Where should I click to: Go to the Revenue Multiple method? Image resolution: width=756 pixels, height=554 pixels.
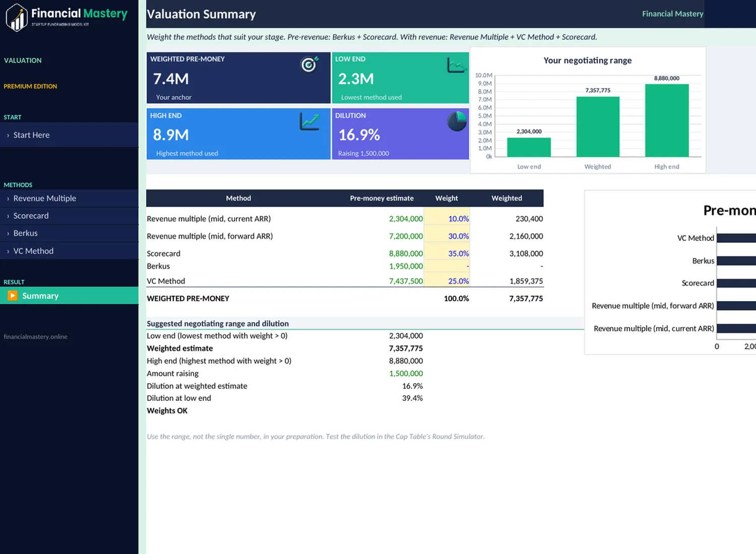point(69,198)
